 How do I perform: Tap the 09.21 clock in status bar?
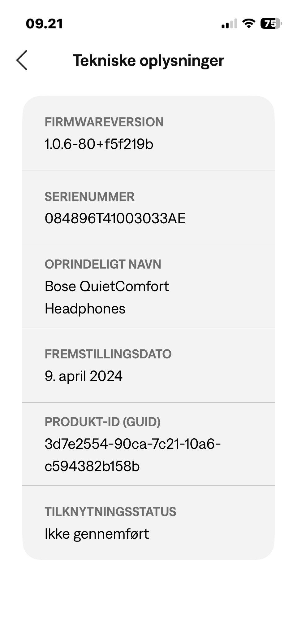pyautogui.click(x=45, y=24)
